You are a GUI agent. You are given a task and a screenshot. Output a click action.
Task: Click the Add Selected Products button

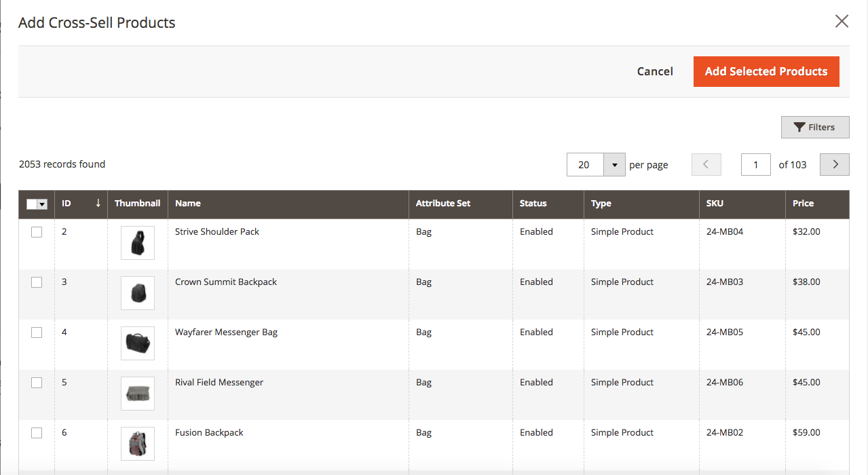coord(766,71)
